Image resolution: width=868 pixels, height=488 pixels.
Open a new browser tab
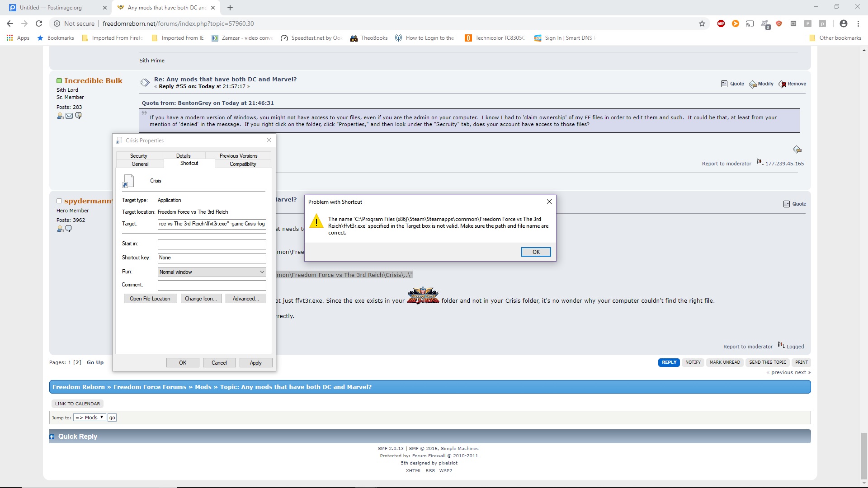click(230, 8)
